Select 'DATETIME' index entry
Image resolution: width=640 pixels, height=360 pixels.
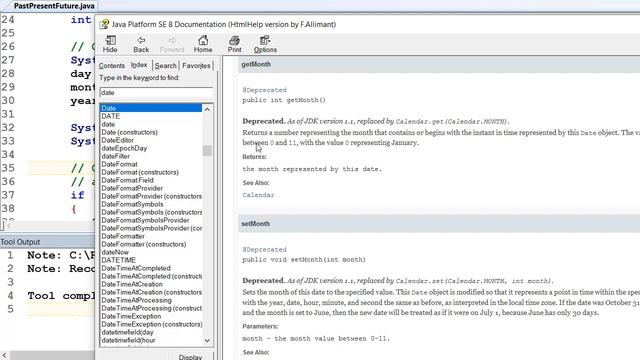pos(118,260)
